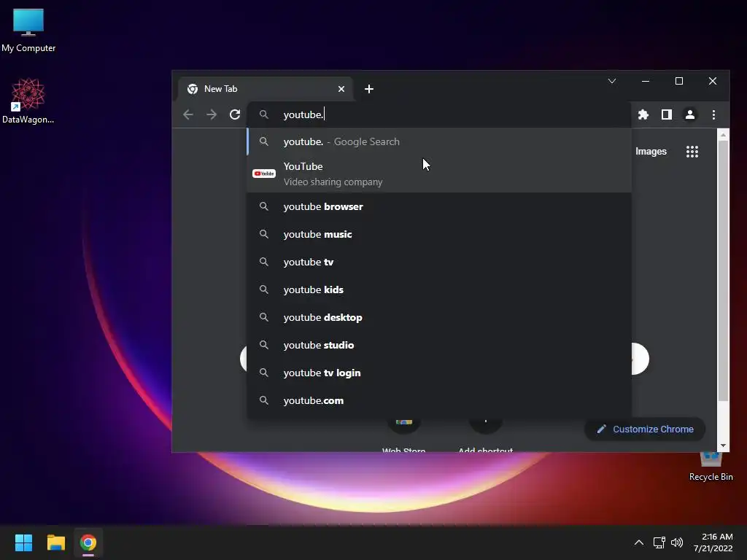This screenshot has height=560, width=747.
Task: Click the YouTube logo in suggestions
Action: click(x=264, y=174)
